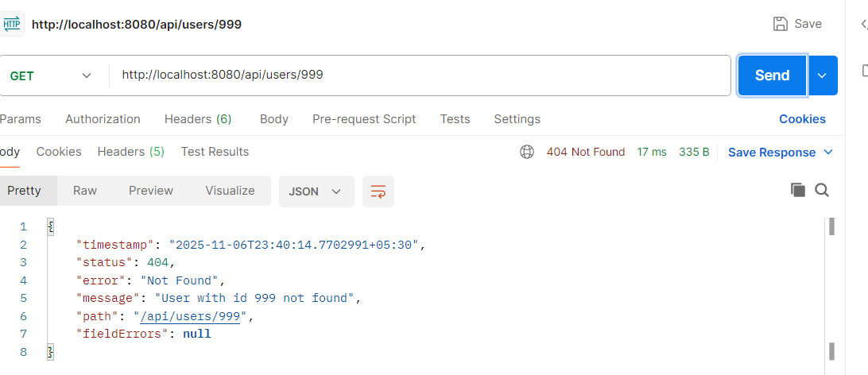The height and width of the screenshot is (375, 868).
Task: Switch to Raw response view
Action: click(85, 191)
